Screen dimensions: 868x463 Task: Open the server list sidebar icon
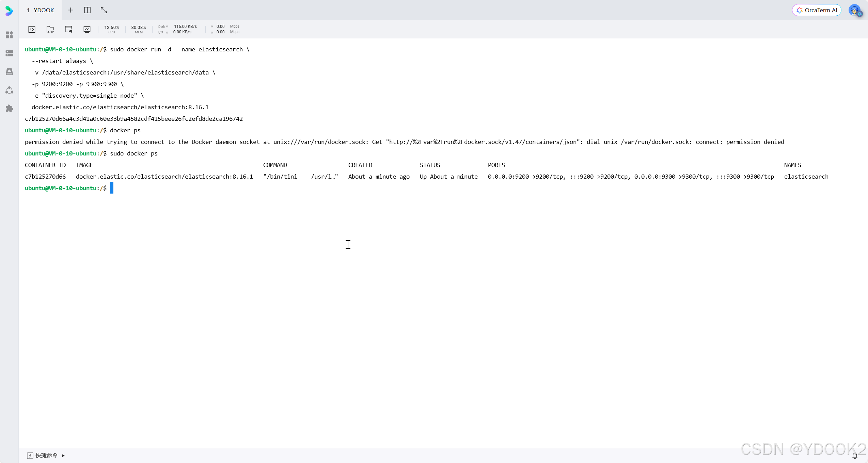pyautogui.click(x=9, y=53)
